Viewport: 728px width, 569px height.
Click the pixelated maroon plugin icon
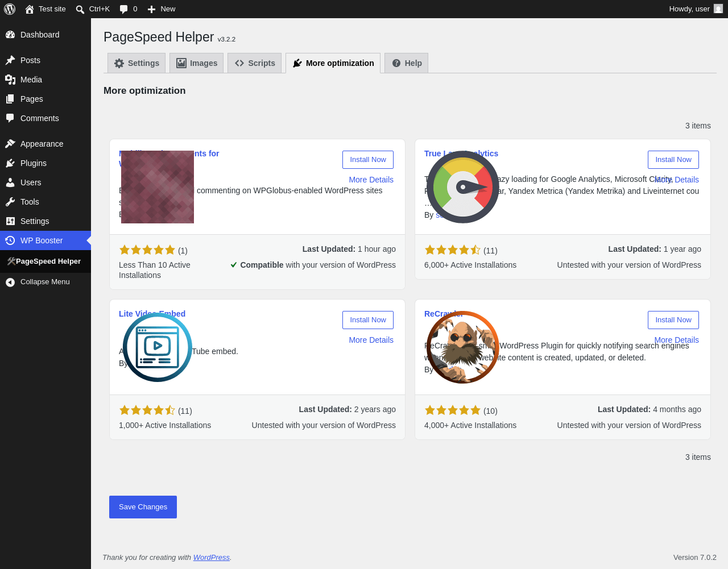tap(158, 187)
